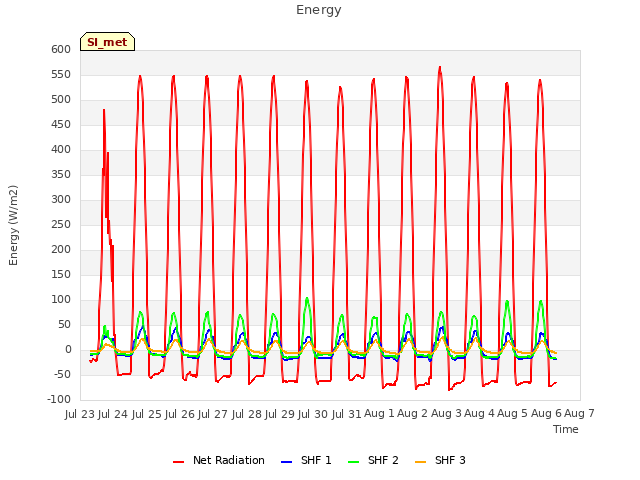Click the red Net Radiation legend swatch

178,462
